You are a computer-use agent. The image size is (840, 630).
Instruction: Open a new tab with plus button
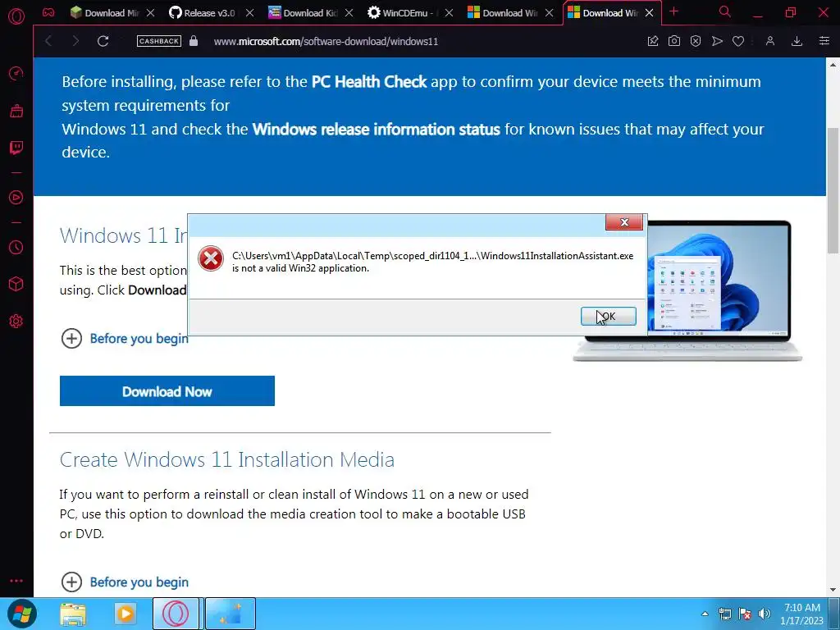point(674,11)
